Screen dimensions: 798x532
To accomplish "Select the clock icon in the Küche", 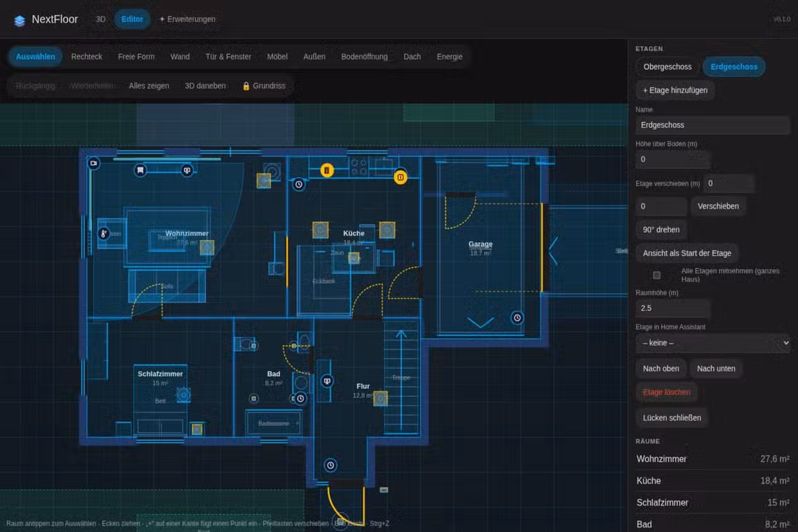I will (x=299, y=185).
